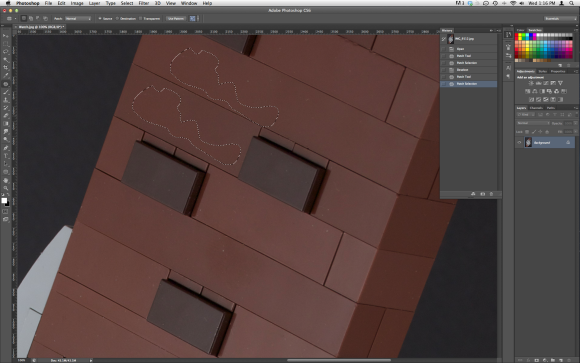Screen dimensions: 580x363
Task: Click the red swatch in Swatches panel
Action: pos(517,35)
